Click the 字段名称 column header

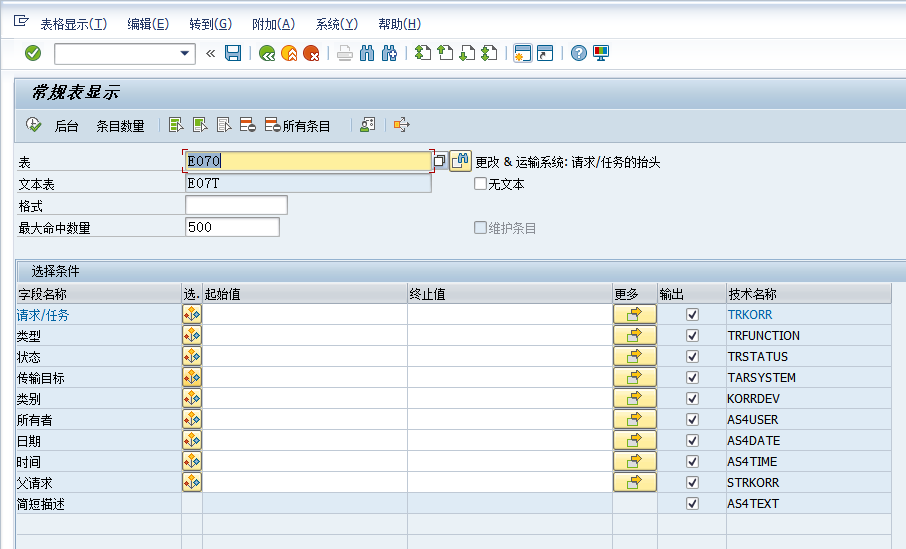99,294
